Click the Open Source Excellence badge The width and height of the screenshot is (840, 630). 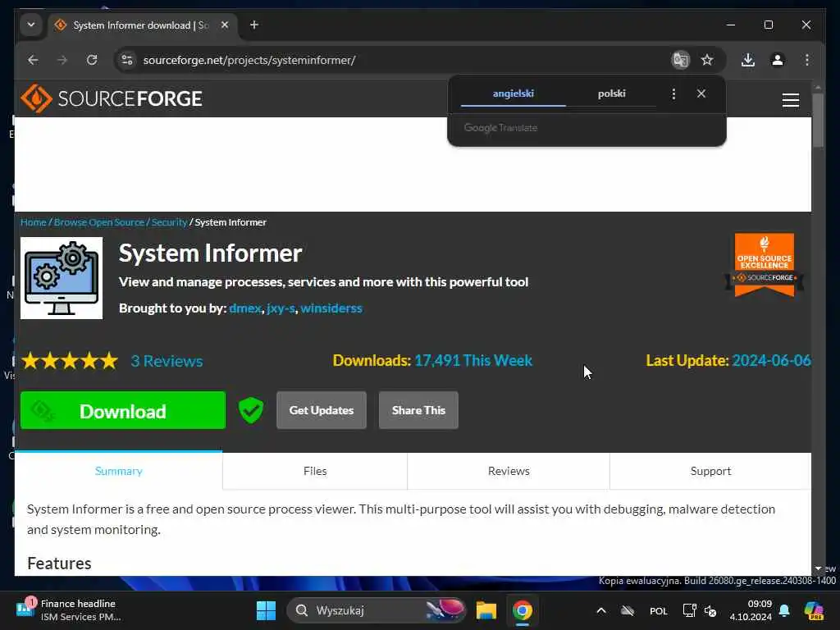point(764,265)
